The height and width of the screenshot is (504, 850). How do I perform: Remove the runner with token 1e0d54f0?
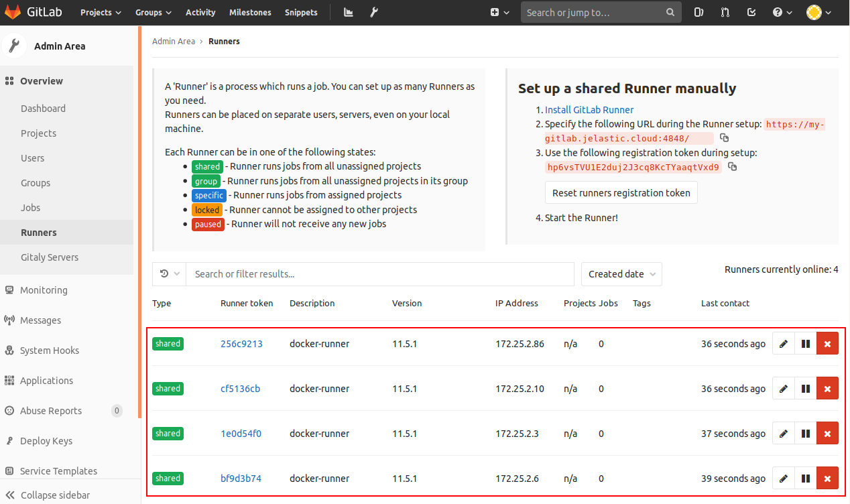(x=827, y=434)
